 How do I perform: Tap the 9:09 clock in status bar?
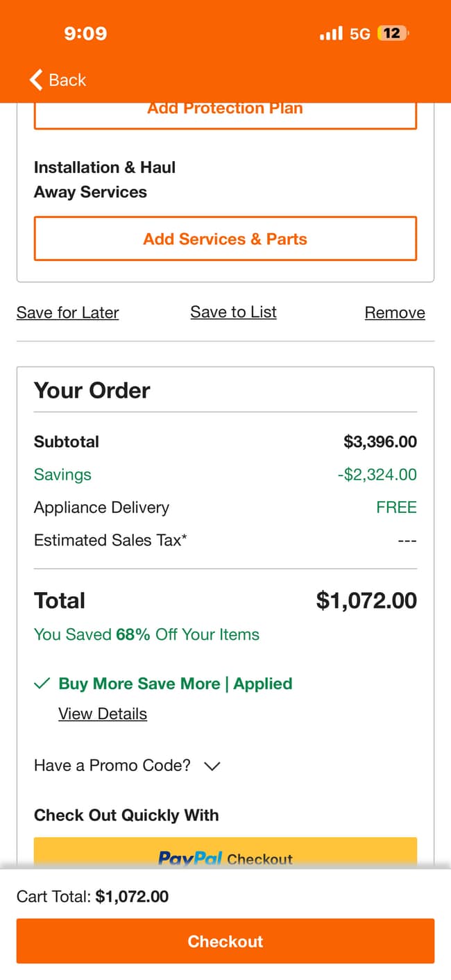(x=85, y=33)
